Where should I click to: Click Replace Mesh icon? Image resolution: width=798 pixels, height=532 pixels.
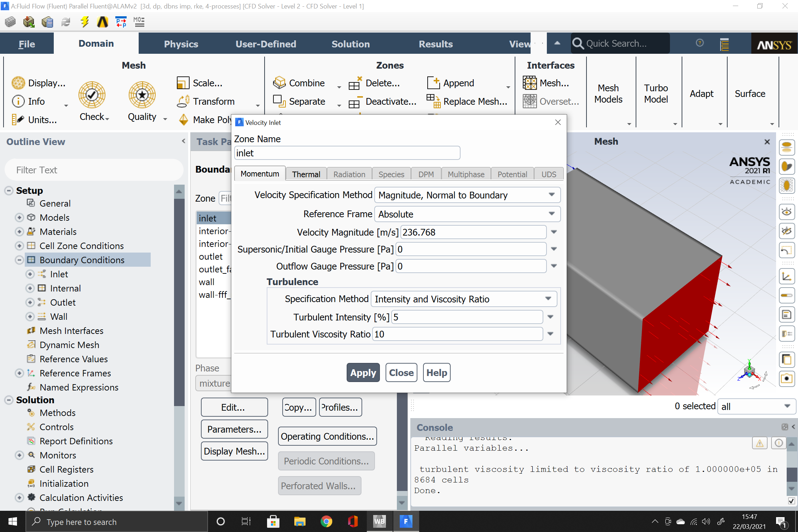click(x=433, y=101)
